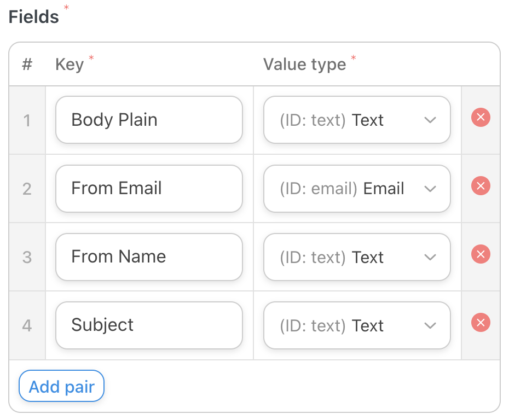This screenshot has height=420, width=509.
Task: Click the Key column header
Action: click(70, 64)
